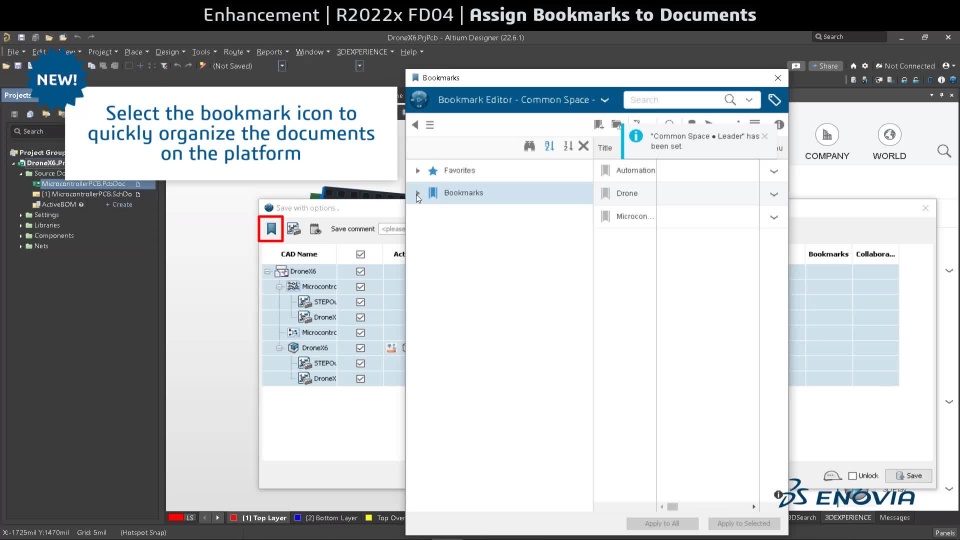960x540 pixels.
Task: Click the Save button in save dialog
Action: click(909, 476)
